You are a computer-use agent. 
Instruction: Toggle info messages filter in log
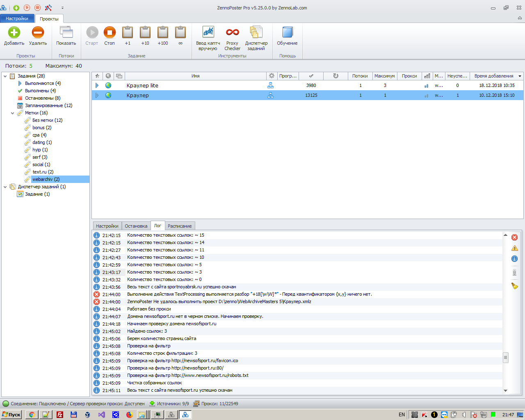tap(514, 259)
